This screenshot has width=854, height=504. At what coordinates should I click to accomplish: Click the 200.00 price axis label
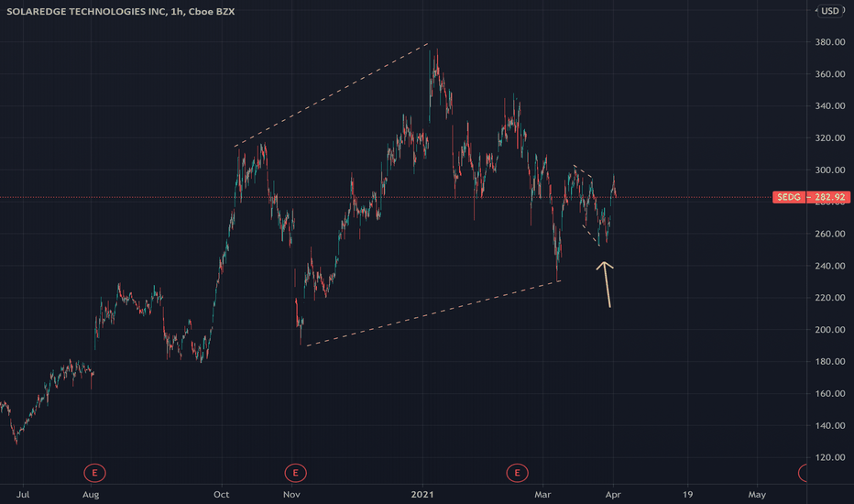(830, 330)
